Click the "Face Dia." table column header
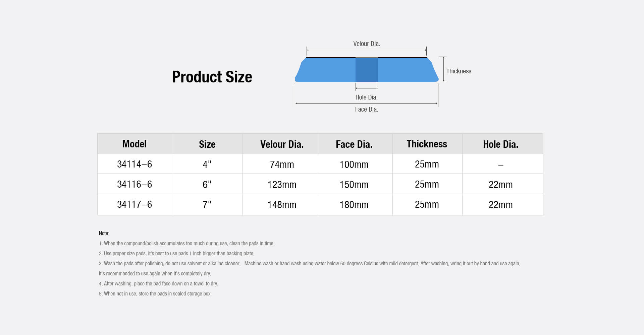The width and height of the screenshot is (644, 335). [x=354, y=144]
